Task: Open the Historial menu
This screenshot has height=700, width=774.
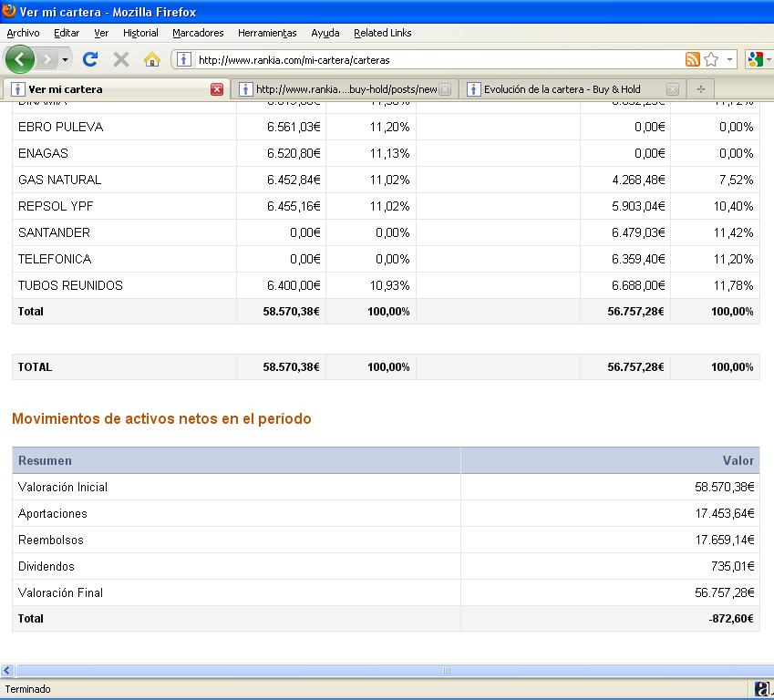Action: coord(140,33)
